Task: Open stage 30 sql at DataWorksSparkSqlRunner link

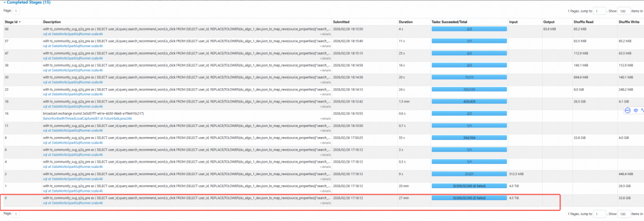Action: point(73,82)
